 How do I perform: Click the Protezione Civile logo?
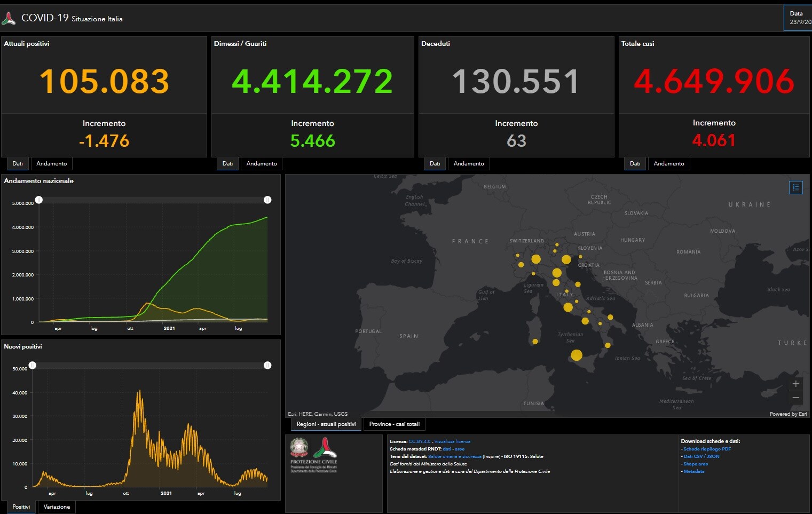tap(325, 448)
